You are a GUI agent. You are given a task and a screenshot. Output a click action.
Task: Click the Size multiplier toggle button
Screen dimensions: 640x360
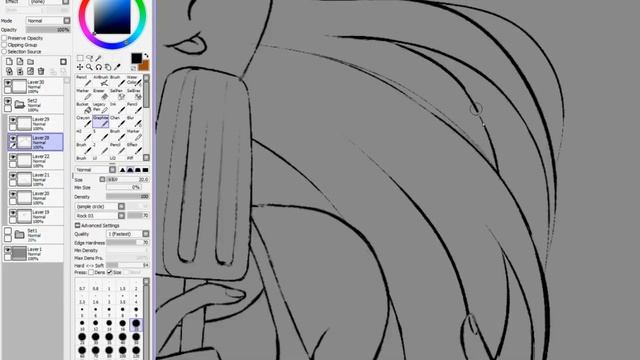[102, 180]
